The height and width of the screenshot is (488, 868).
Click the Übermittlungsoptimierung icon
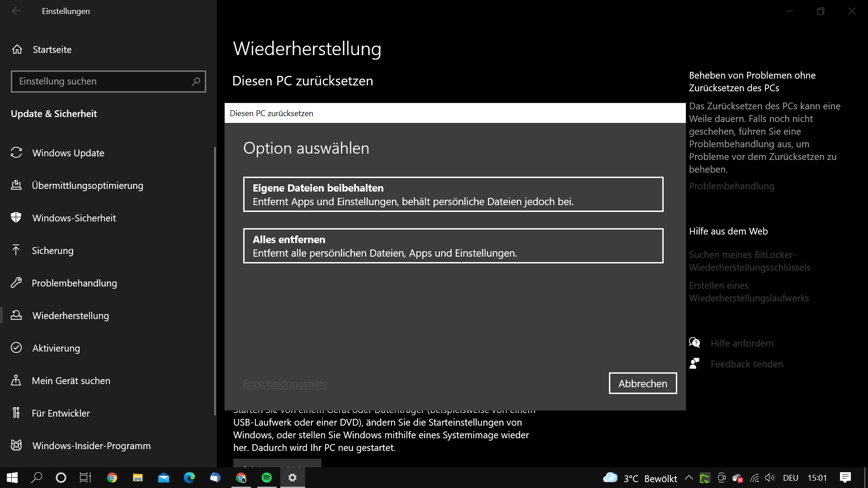click(x=17, y=185)
